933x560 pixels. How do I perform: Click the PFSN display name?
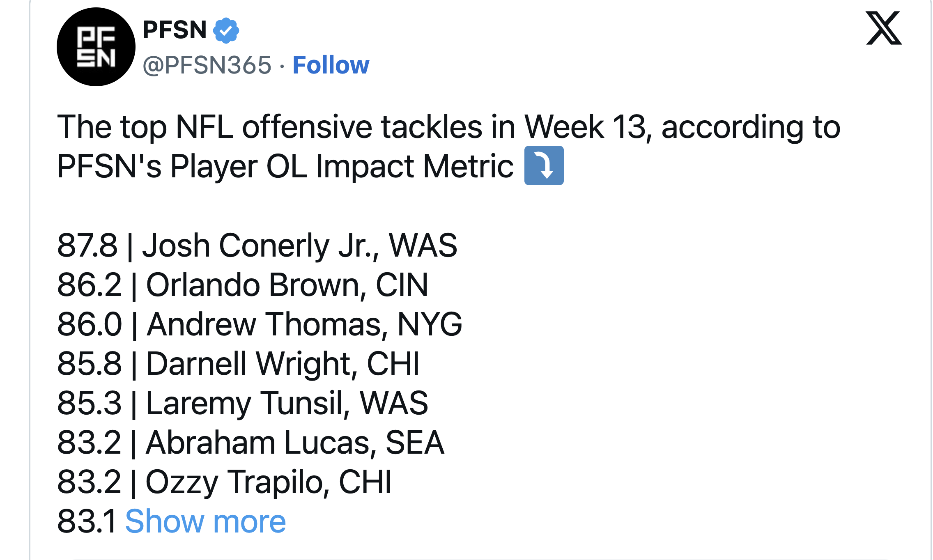point(175,30)
